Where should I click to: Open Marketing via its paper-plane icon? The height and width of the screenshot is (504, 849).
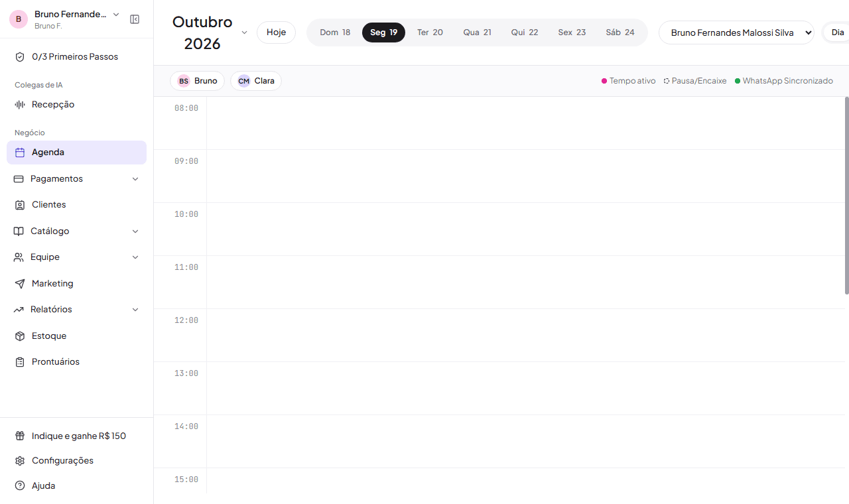coord(20,283)
